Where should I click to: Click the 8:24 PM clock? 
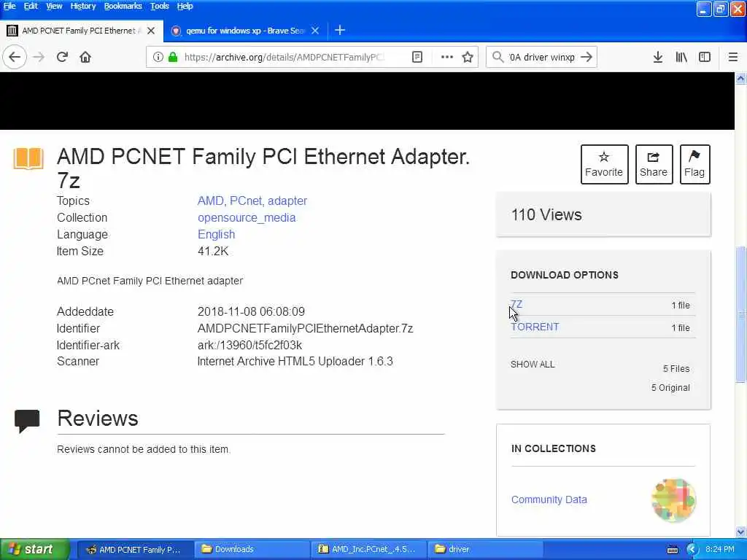pos(720,550)
